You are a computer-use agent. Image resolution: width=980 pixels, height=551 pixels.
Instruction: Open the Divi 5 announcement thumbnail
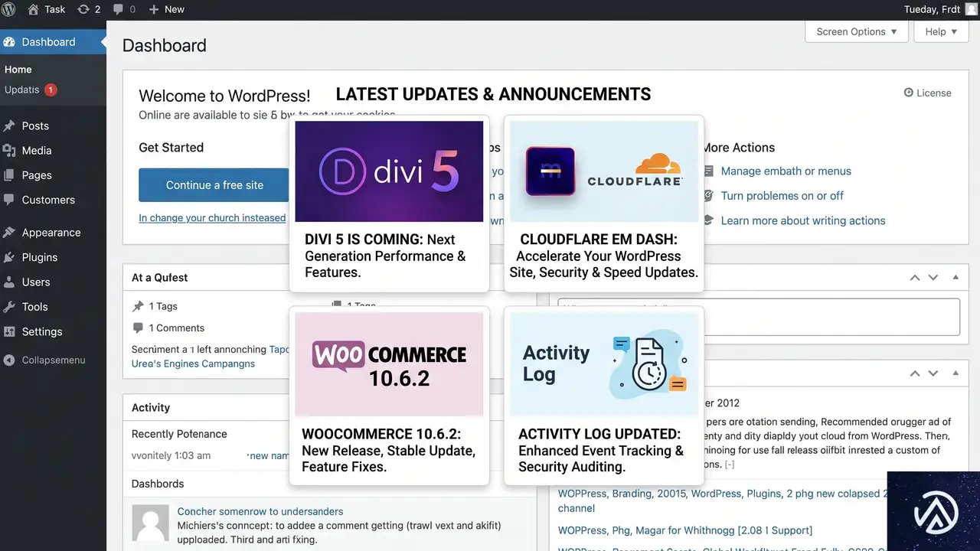pyautogui.click(x=389, y=171)
